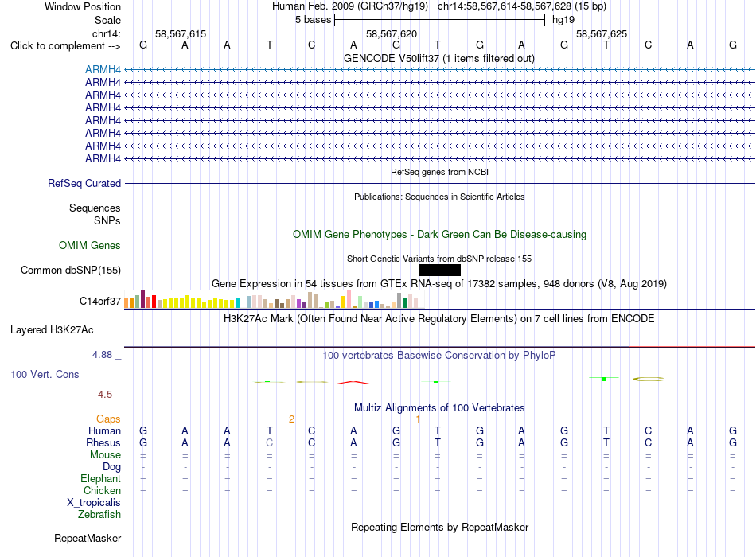This screenshot has width=756, height=557.
Task: Click the C14orf37 GTEx label
Action: point(99,302)
